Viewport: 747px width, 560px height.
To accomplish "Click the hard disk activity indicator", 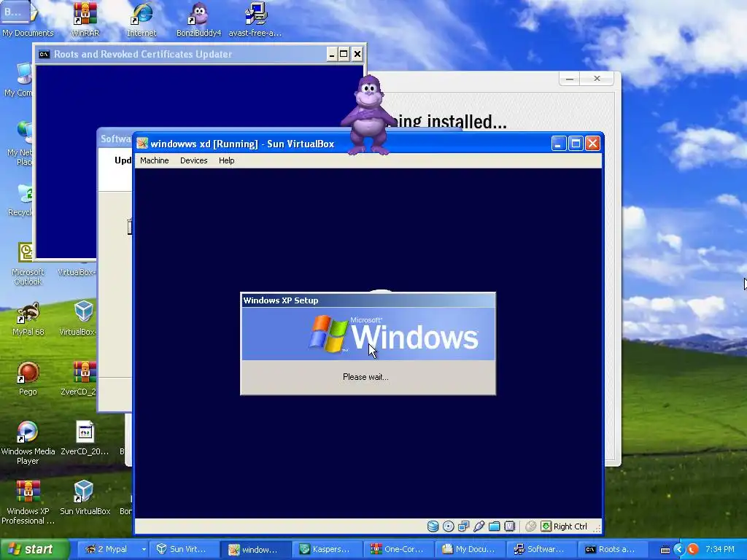I will click(x=433, y=526).
